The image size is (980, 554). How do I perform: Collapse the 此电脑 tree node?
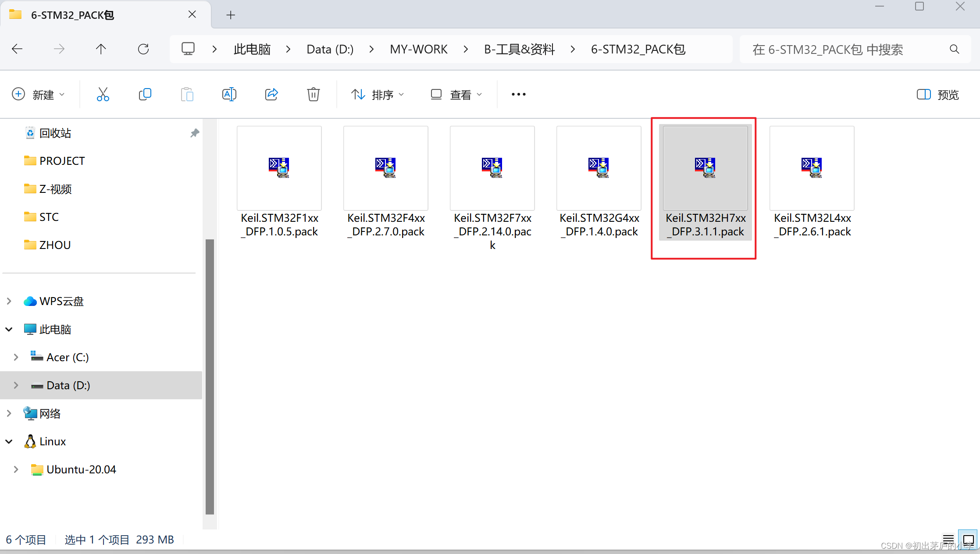pyautogui.click(x=9, y=329)
